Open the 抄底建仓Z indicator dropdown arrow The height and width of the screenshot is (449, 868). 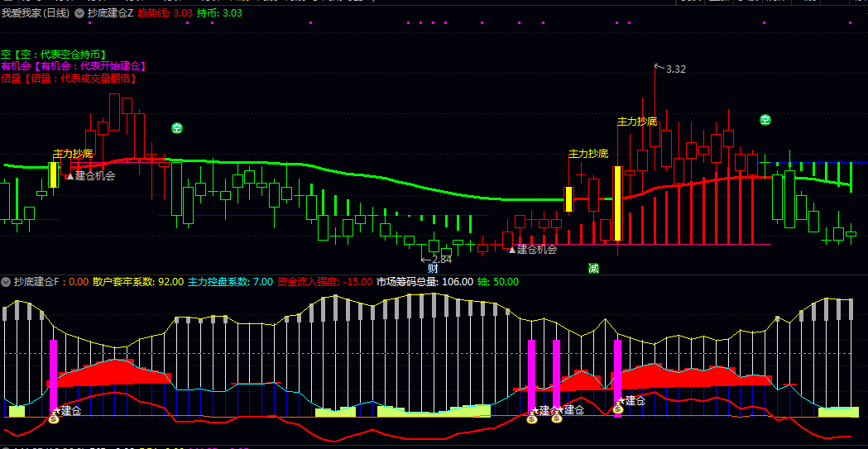[79, 13]
